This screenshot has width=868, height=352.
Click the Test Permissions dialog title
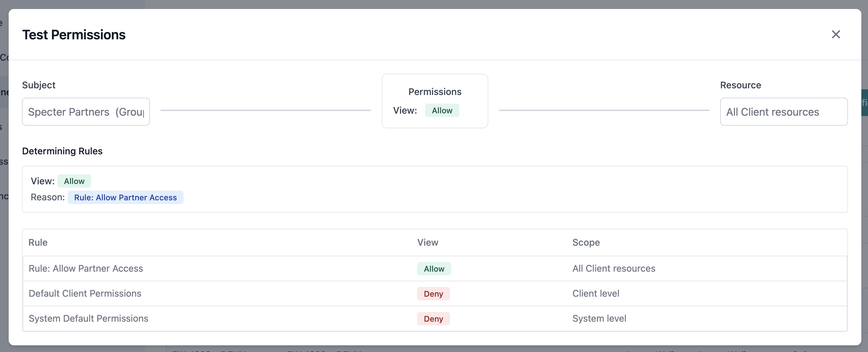[74, 34]
